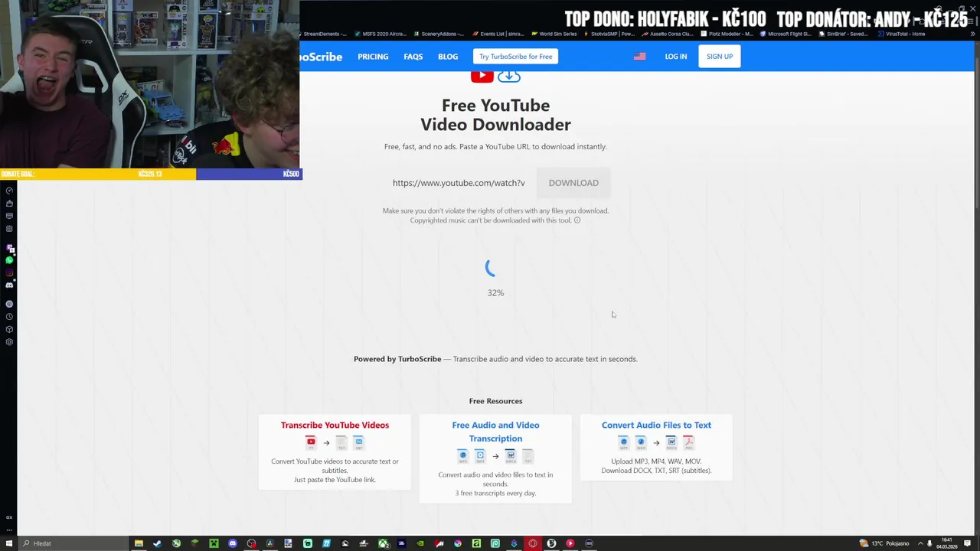Click the DOWNLOAD button
This screenshot has height=551, width=980.
click(573, 183)
